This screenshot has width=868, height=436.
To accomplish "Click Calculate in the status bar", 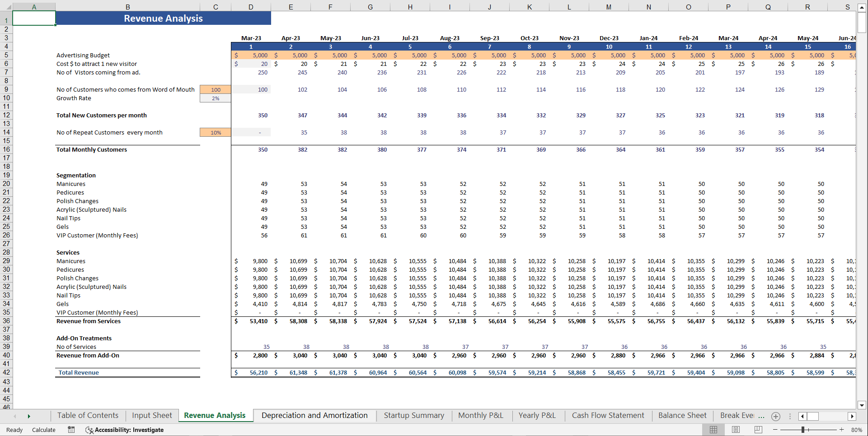I will [43, 430].
